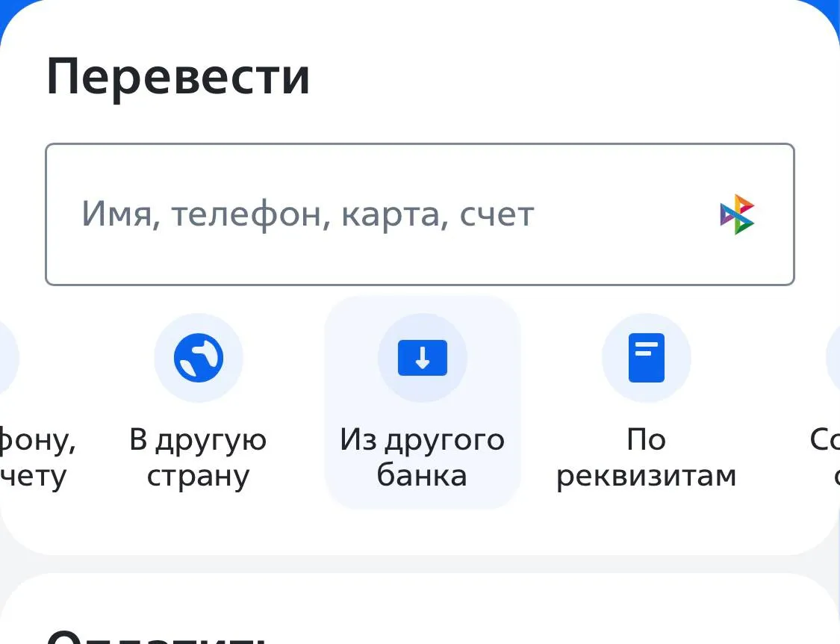This screenshot has height=644, width=840.
Task: Focus the "Имя, телефон, карта, счет" input field
Action: (373, 214)
